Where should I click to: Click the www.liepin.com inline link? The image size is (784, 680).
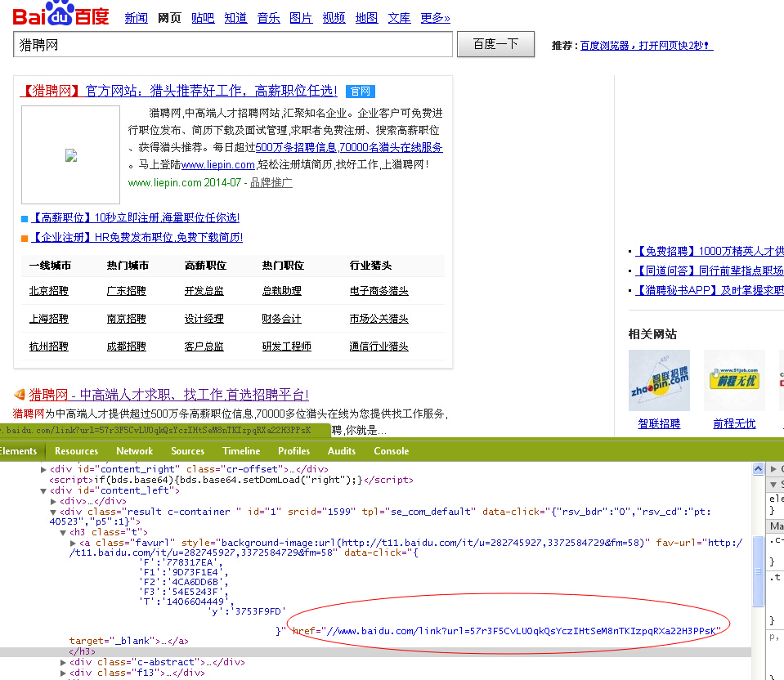pos(218,164)
